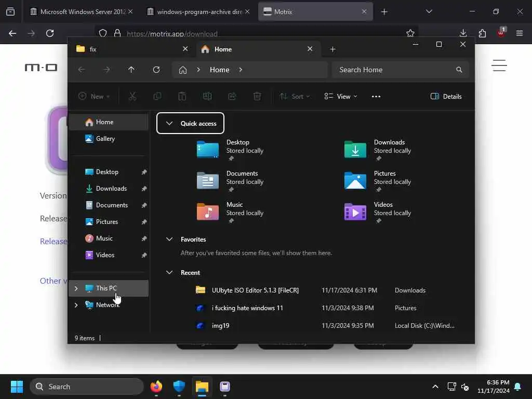Click the Explorer forward arrow

tap(107, 70)
